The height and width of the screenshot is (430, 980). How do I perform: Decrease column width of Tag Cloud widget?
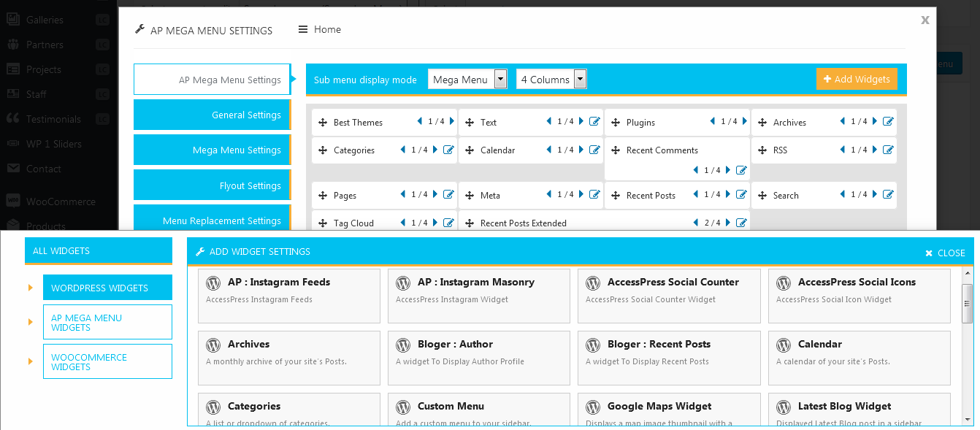[x=402, y=223]
